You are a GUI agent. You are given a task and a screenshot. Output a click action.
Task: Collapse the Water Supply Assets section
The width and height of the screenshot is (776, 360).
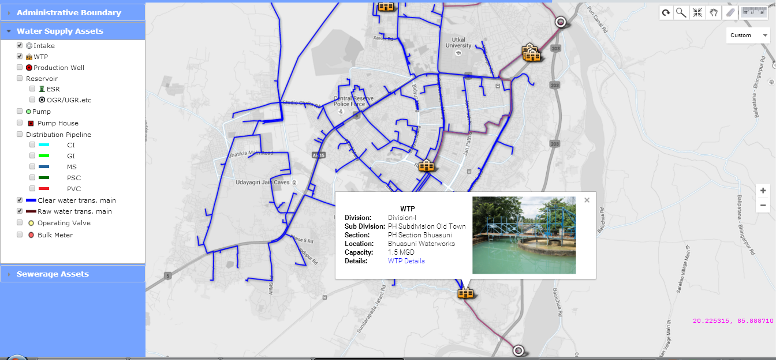point(72,31)
